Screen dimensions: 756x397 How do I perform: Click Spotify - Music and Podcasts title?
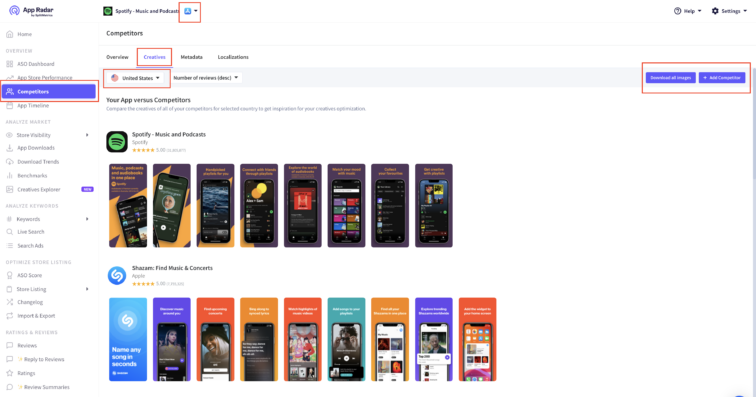tap(169, 135)
